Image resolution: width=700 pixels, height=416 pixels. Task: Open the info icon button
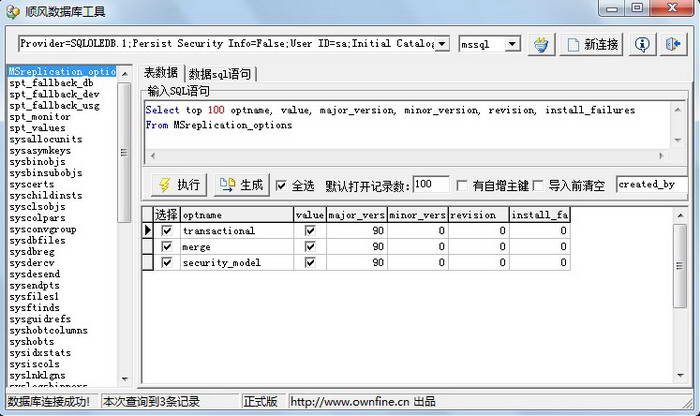pyautogui.click(x=642, y=44)
